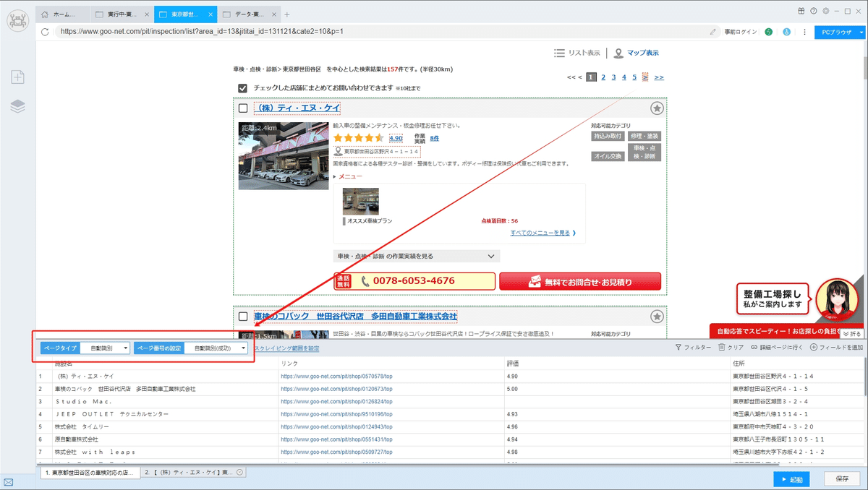Click the phone number 0078-6053-4676 button
This screenshot has width=868, height=490.
click(415, 281)
